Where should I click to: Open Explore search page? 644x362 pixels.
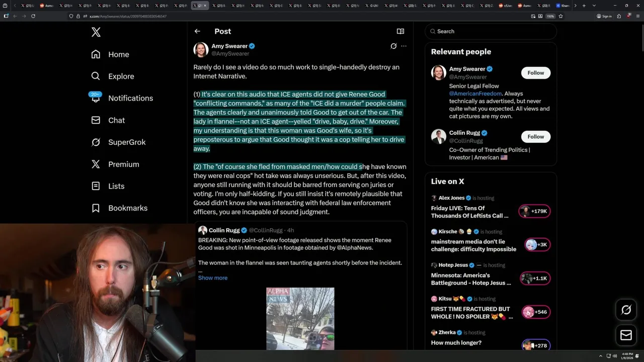coord(113,76)
